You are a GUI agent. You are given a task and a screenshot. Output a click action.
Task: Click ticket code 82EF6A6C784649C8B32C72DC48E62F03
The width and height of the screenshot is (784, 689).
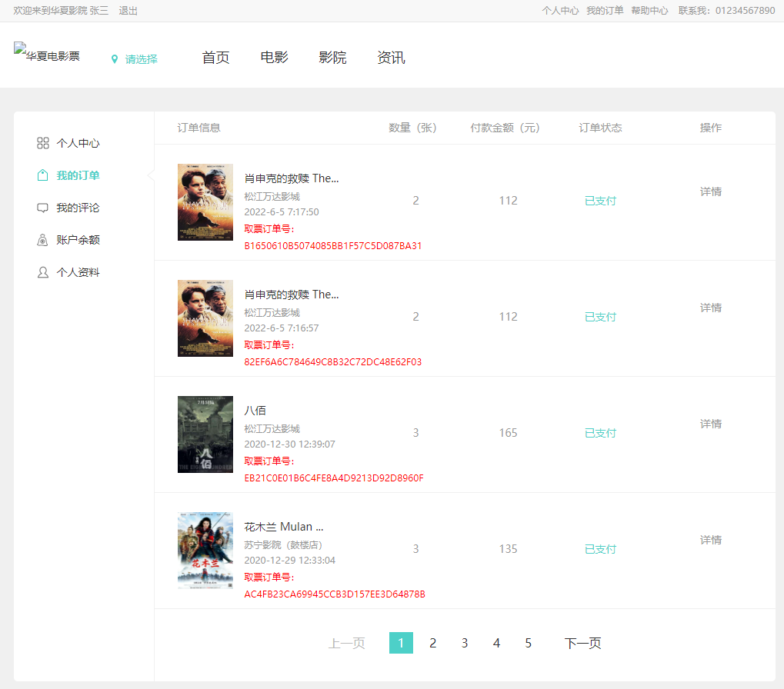333,361
